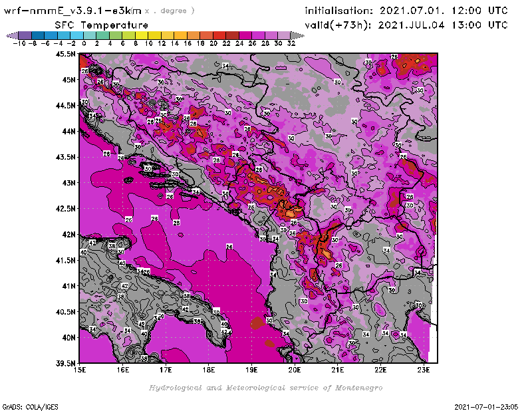Select the 18E longitude axis label
Viewport: 532px width, 411px height.
coord(209,370)
